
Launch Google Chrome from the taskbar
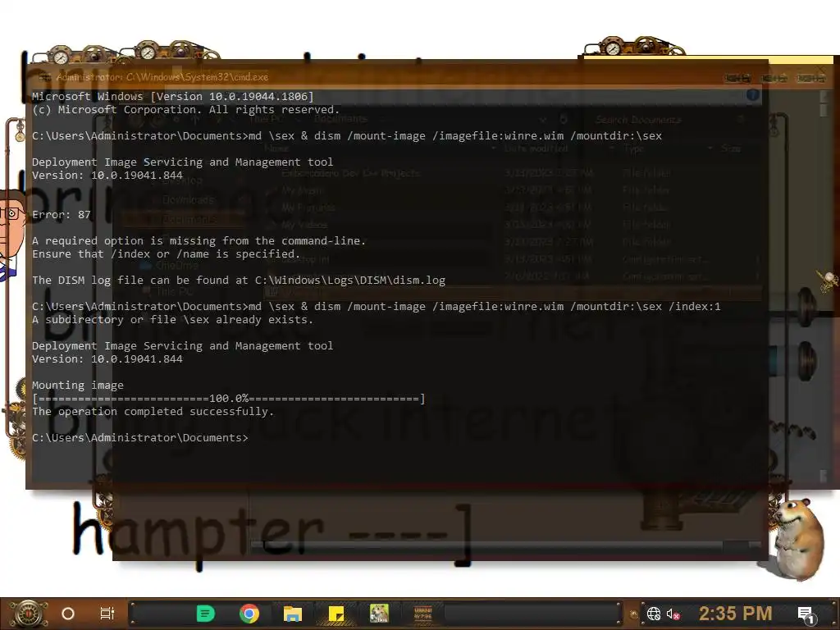tap(249, 614)
